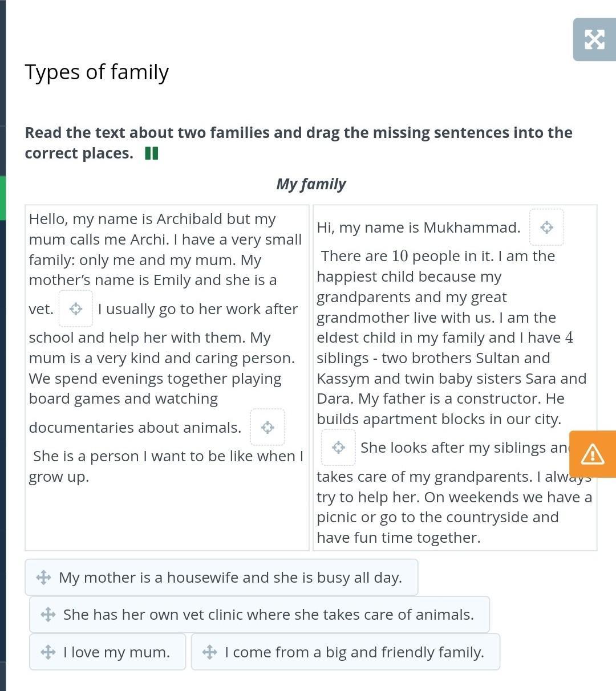
Task: Click the move handle on the housewife sentence
Action: pyautogui.click(x=44, y=578)
